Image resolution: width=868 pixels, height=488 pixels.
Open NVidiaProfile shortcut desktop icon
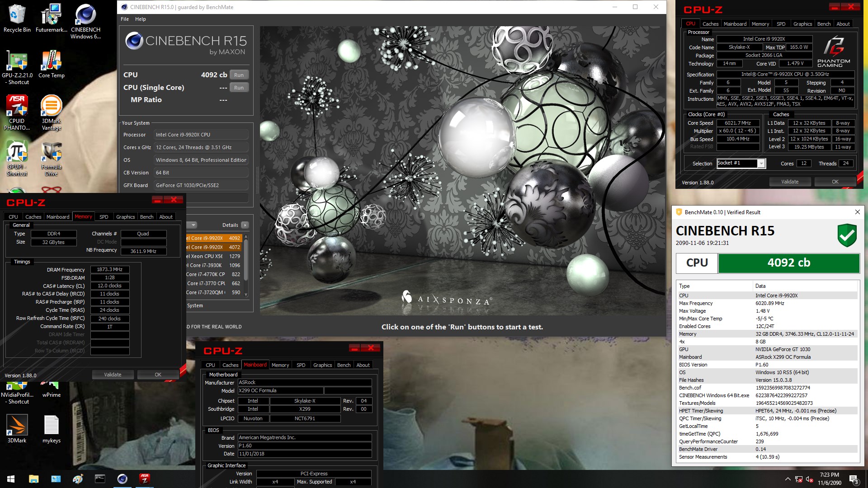(17, 393)
